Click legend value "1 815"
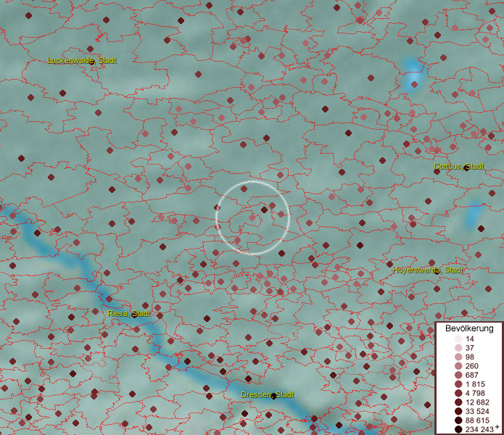Screen dimensions: 504x435 click(475, 384)
